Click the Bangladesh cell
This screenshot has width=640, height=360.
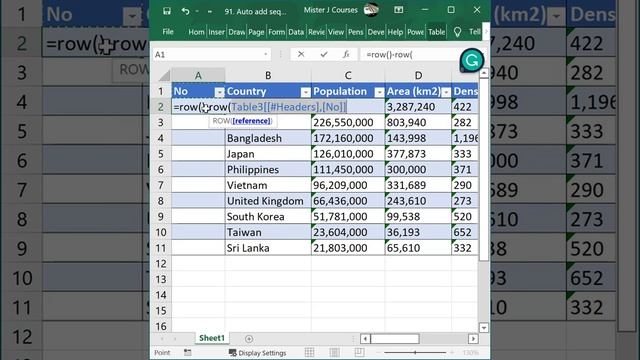tap(268, 138)
